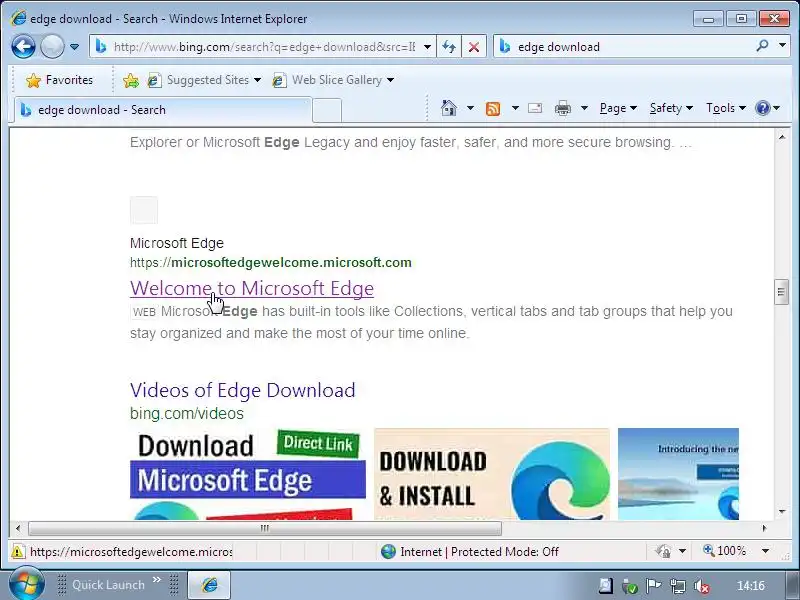800x600 pixels.
Task: Open the Tools menu
Action: (x=726, y=108)
